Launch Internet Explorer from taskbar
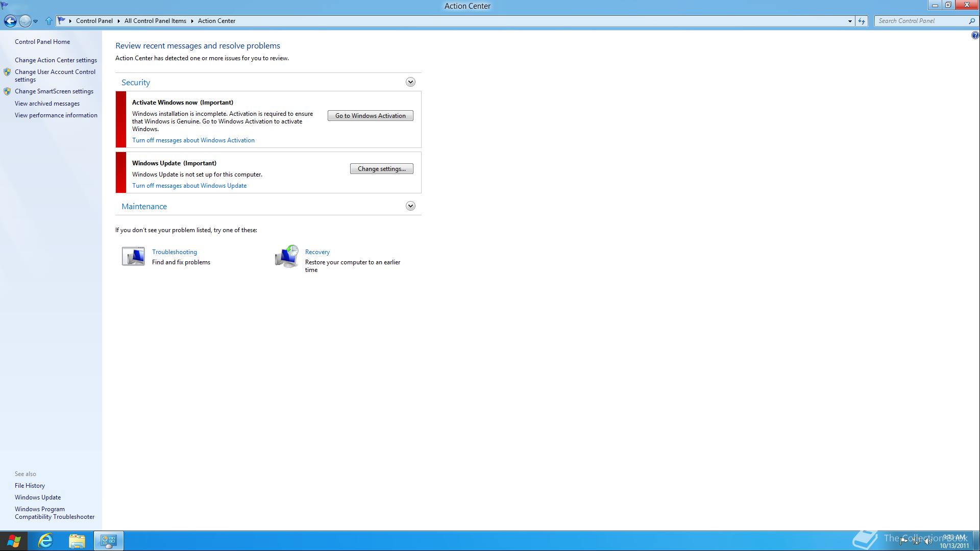Screen dimensions: 980x551 (x=45, y=541)
